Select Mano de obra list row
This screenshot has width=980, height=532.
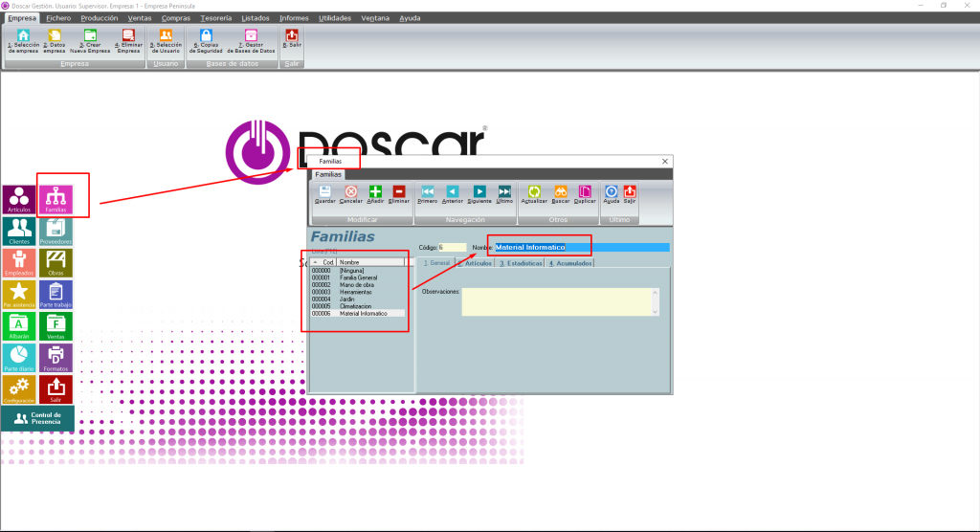click(358, 285)
